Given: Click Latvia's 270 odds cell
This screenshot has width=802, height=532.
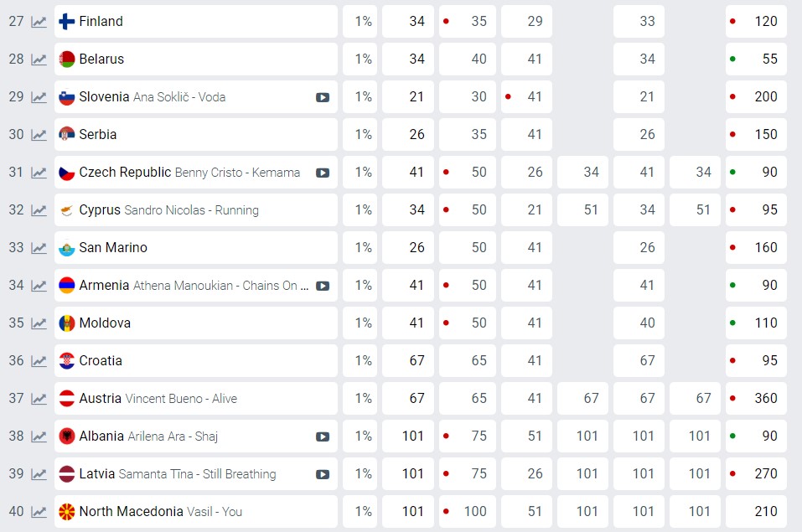Looking at the screenshot, I should [x=756, y=474].
